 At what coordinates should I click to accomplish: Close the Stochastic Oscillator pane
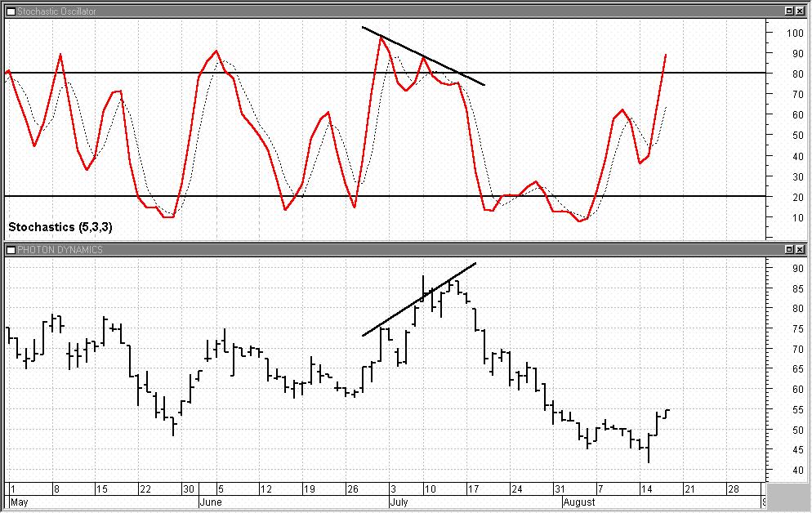click(x=800, y=11)
